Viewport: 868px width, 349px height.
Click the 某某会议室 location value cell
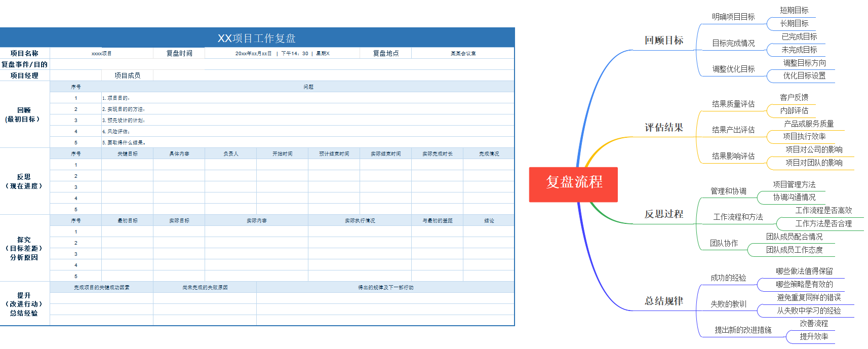463,53
